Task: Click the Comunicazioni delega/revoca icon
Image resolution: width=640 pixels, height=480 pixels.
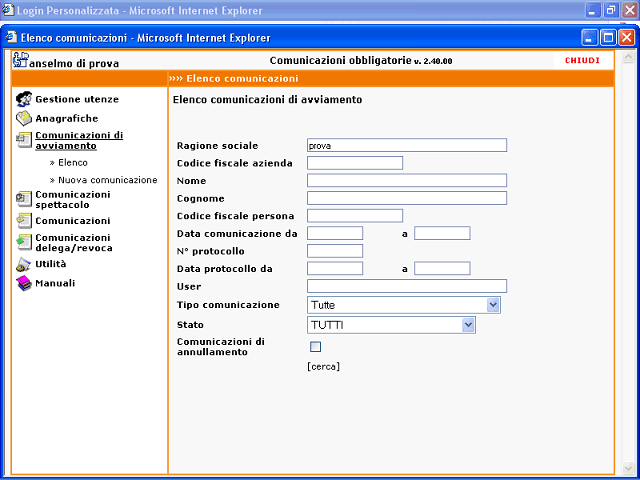Action: click(24, 242)
